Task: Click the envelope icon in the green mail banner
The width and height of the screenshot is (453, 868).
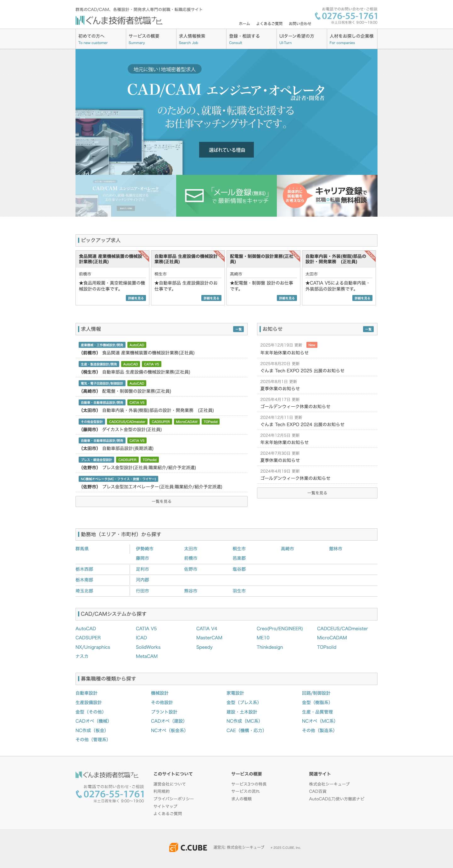Action: pos(194,196)
